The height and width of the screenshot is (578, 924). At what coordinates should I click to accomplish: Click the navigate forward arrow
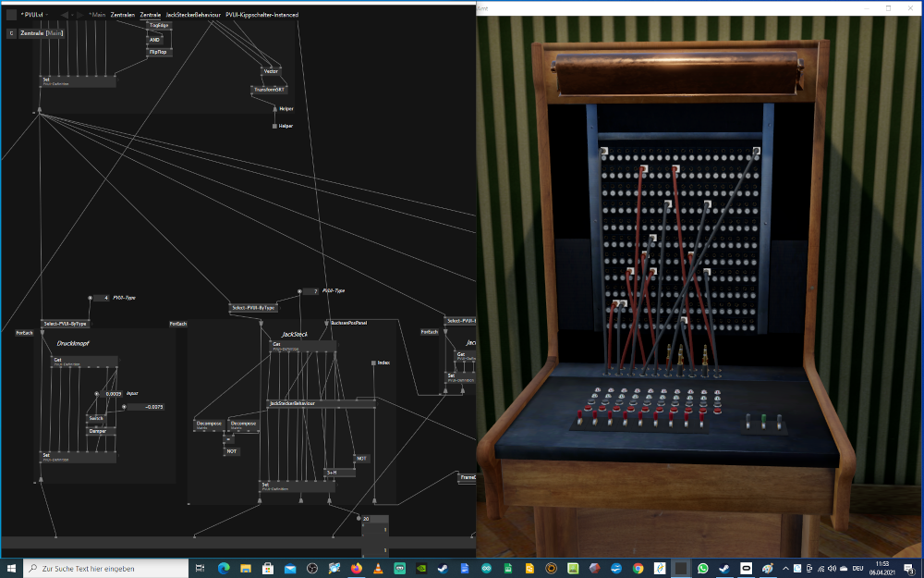(x=79, y=15)
